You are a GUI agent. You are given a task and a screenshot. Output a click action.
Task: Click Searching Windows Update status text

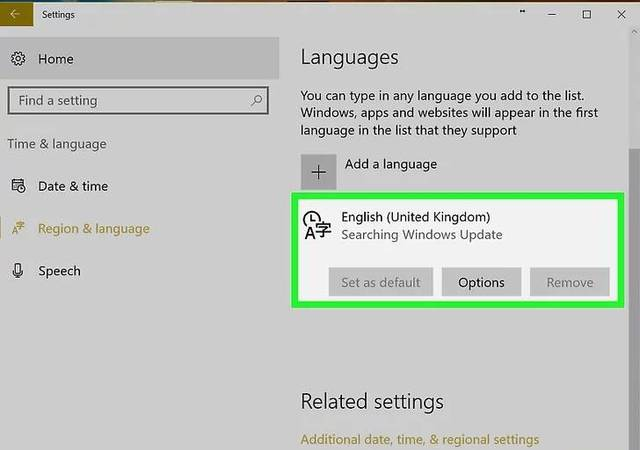tap(422, 235)
